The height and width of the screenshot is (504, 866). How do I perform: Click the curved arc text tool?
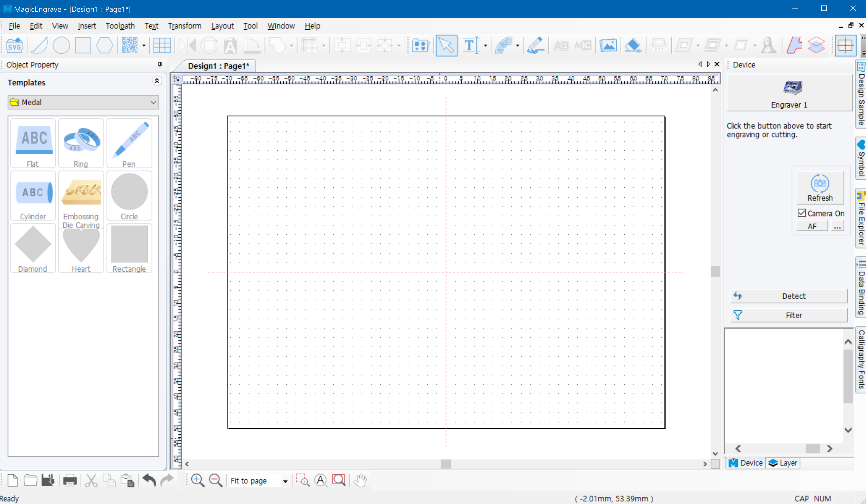[504, 45]
